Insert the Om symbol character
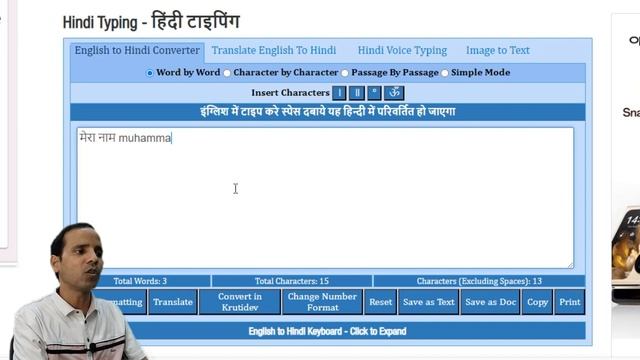Image resolution: width=640 pixels, height=360 pixels. [x=394, y=93]
